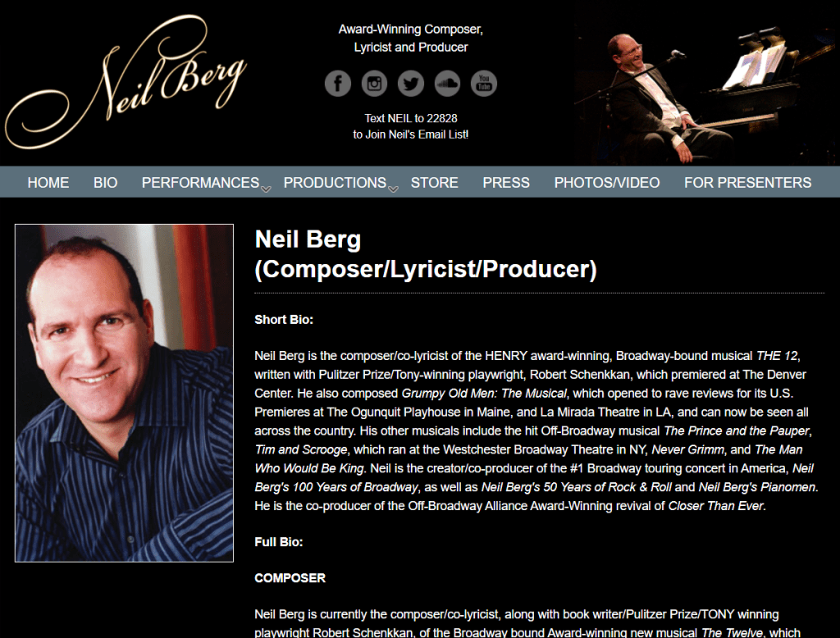The height and width of the screenshot is (638, 840).
Task: Click the Text NEIL to 22828 text
Action: coord(411,118)
